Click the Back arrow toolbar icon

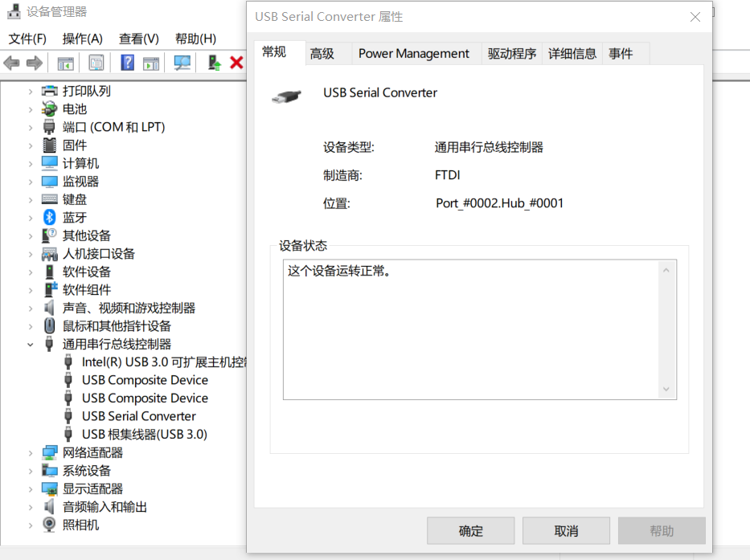coord(11,63)
